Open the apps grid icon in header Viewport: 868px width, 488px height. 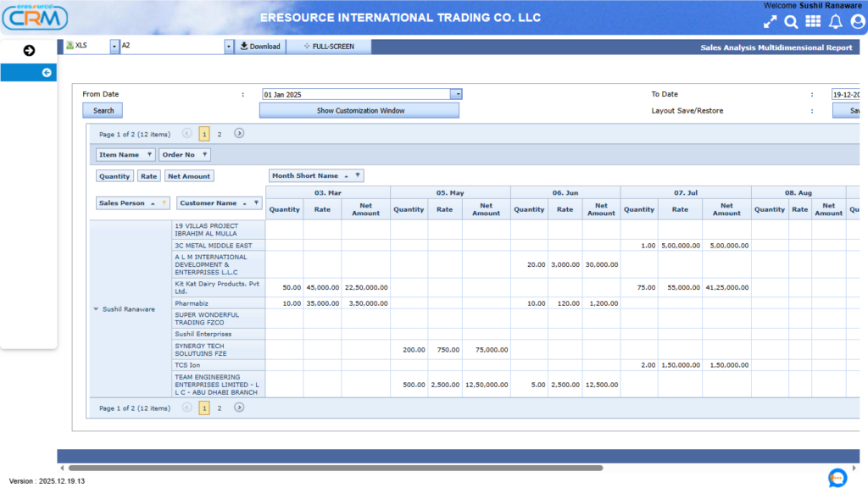pos(812,21)
